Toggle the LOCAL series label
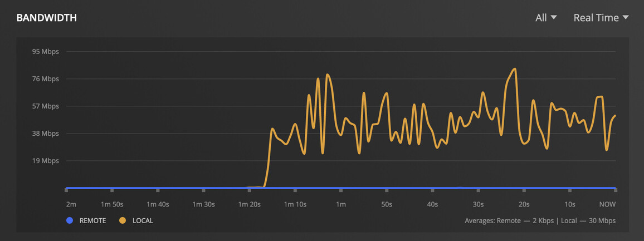Viewport: 644px width, 241px height. pyautogui.click(x=143, y=221)
